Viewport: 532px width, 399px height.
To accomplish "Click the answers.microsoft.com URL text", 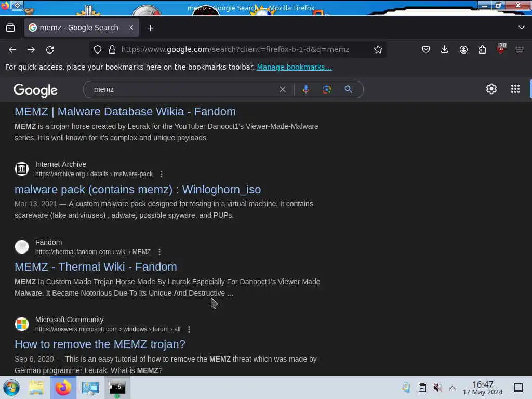I will click(x=108, y=329).
